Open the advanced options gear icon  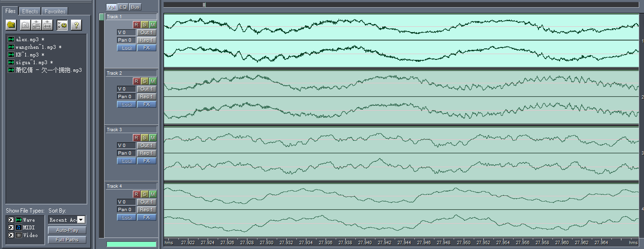pos(62,25)
